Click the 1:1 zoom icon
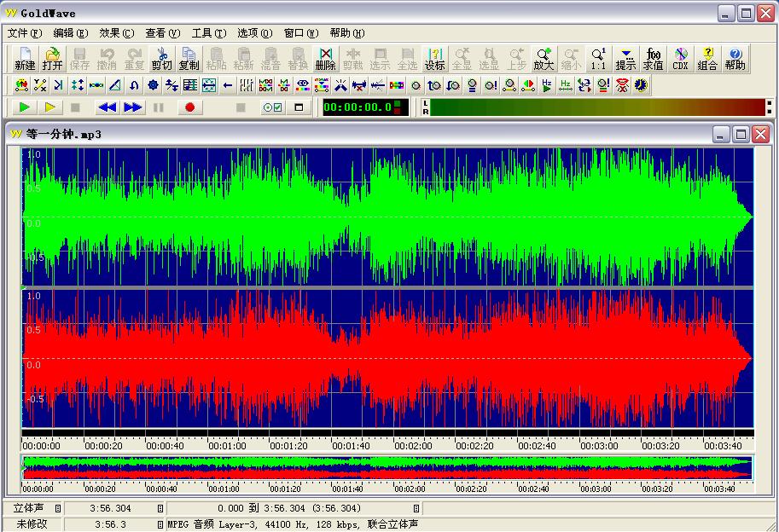 [x=598, y=59]
